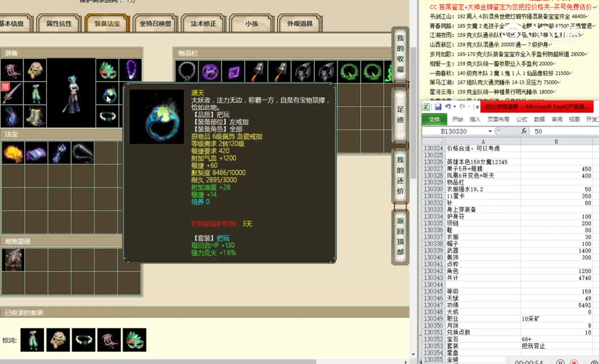Click the collected set trousers icon

click(x=32, y=340)
